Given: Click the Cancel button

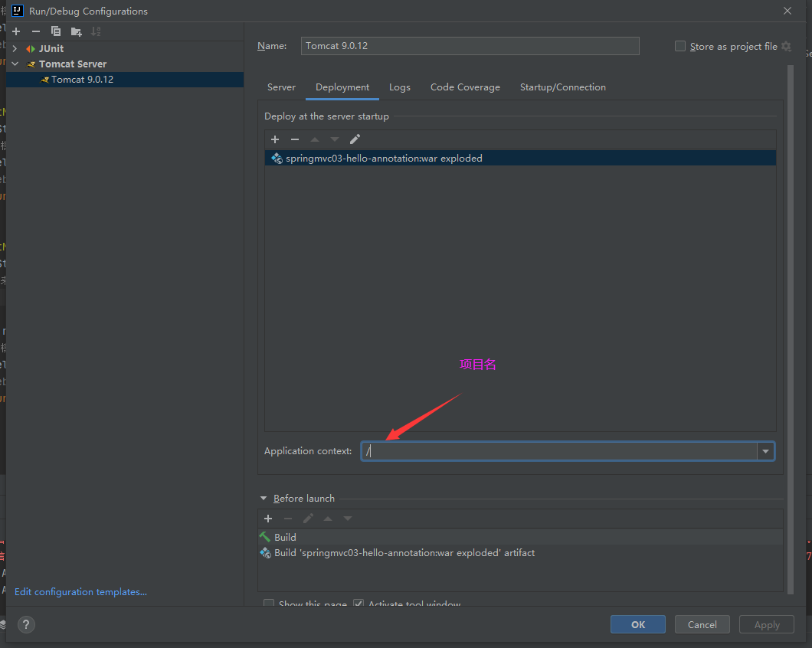Looking at the screenshot, I should [702, 624].
